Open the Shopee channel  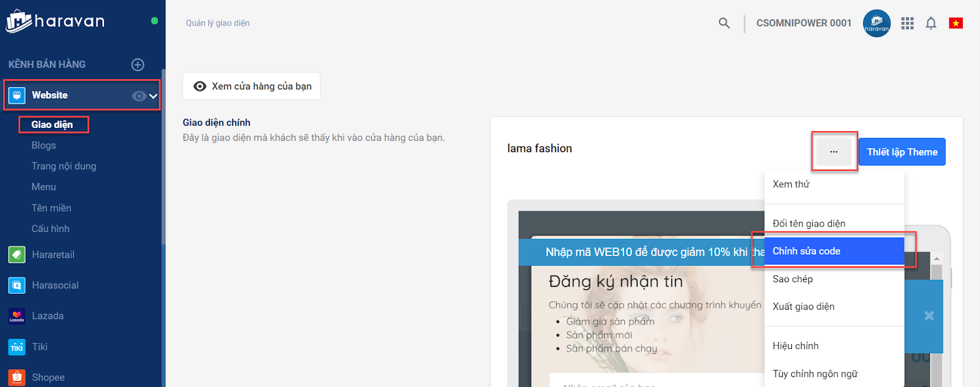coord(48,377)
